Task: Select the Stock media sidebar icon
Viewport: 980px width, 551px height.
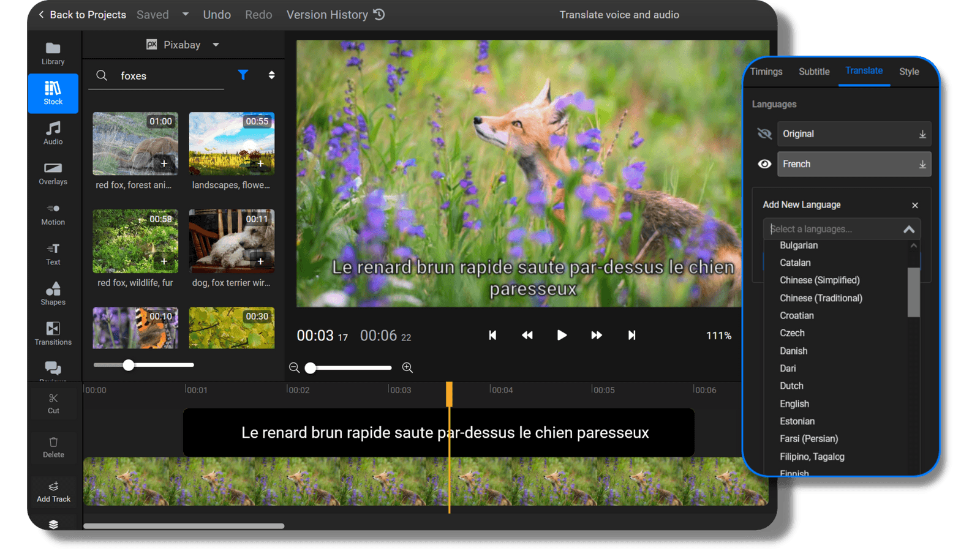Action: coord(53,93)
